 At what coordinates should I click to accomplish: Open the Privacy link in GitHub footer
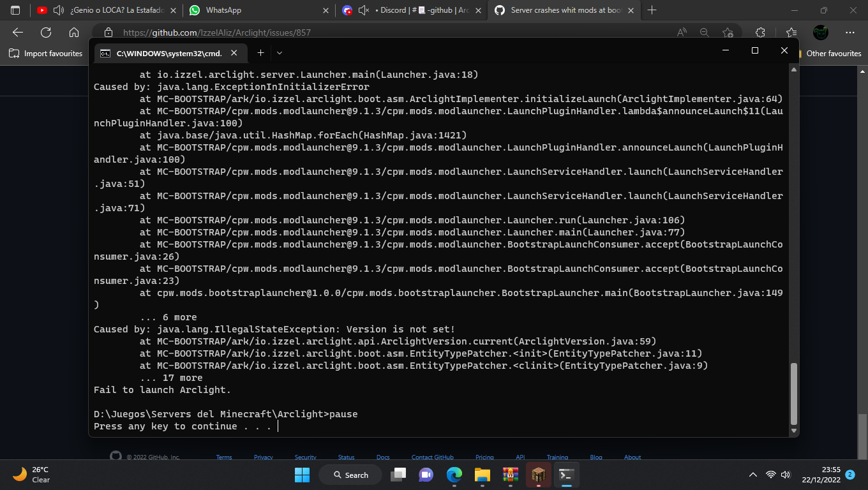click(263, 456)
